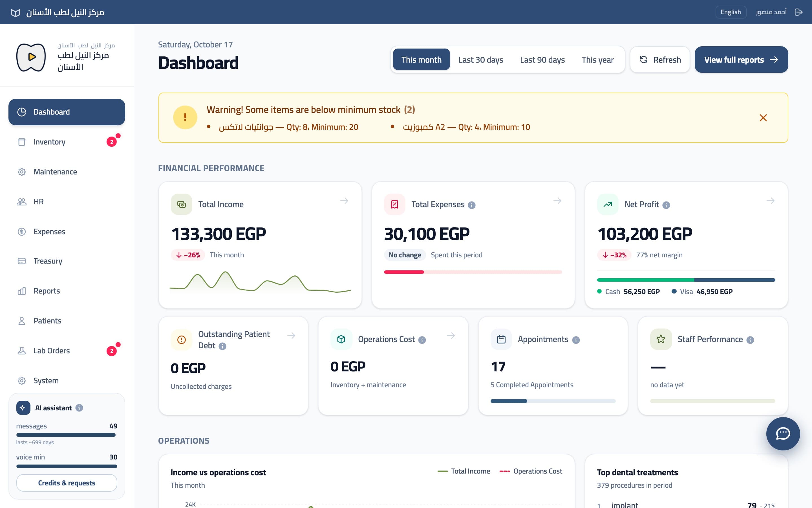The image size is (812, 508).
Task: Switch language with English button
Action: (731, 12)
